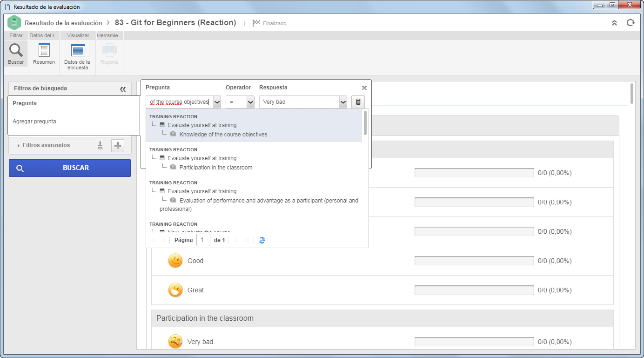
Task: Click the Visualizar ribbon group label
Action: [78, 35]
